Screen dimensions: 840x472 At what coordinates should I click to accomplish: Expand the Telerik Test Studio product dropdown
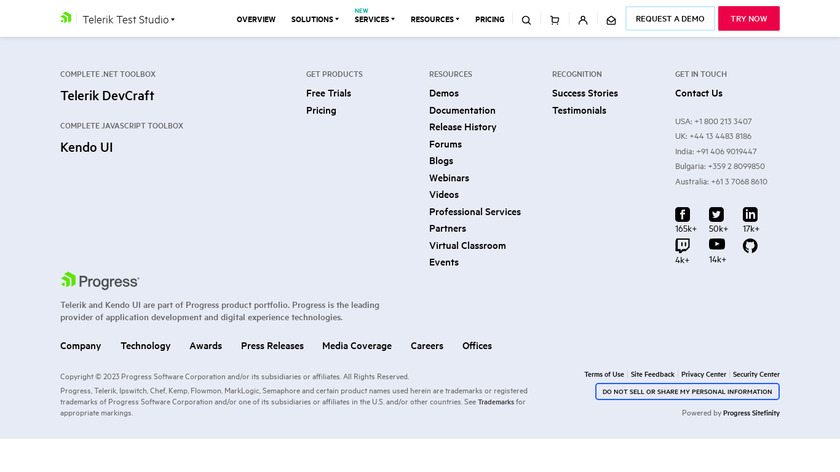coord(129,19)
